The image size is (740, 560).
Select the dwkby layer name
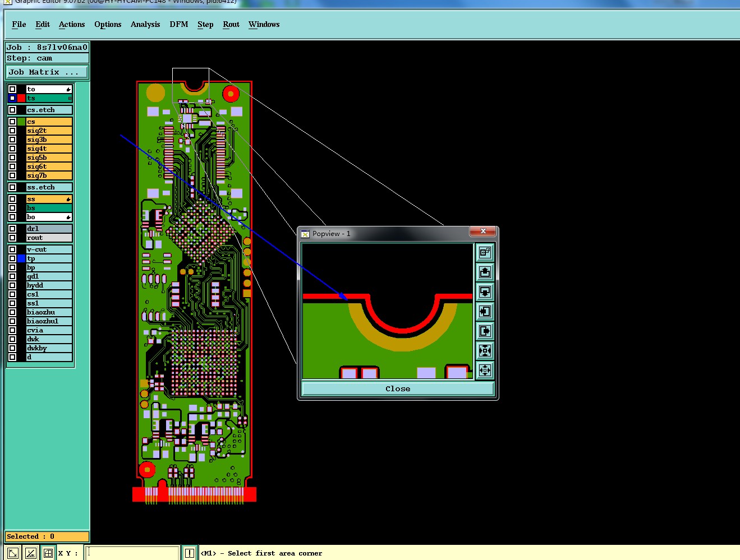click(x=49, y=348)
